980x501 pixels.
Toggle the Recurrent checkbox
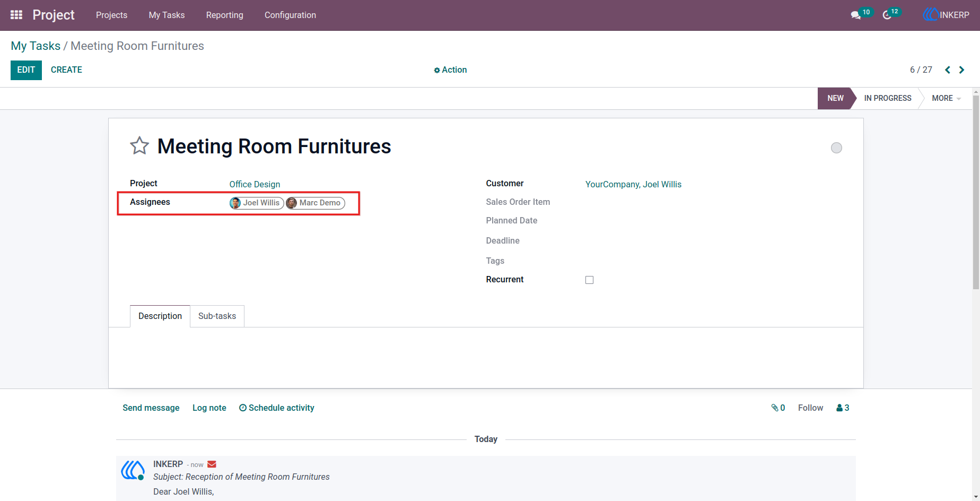click(x=589, y=280)
